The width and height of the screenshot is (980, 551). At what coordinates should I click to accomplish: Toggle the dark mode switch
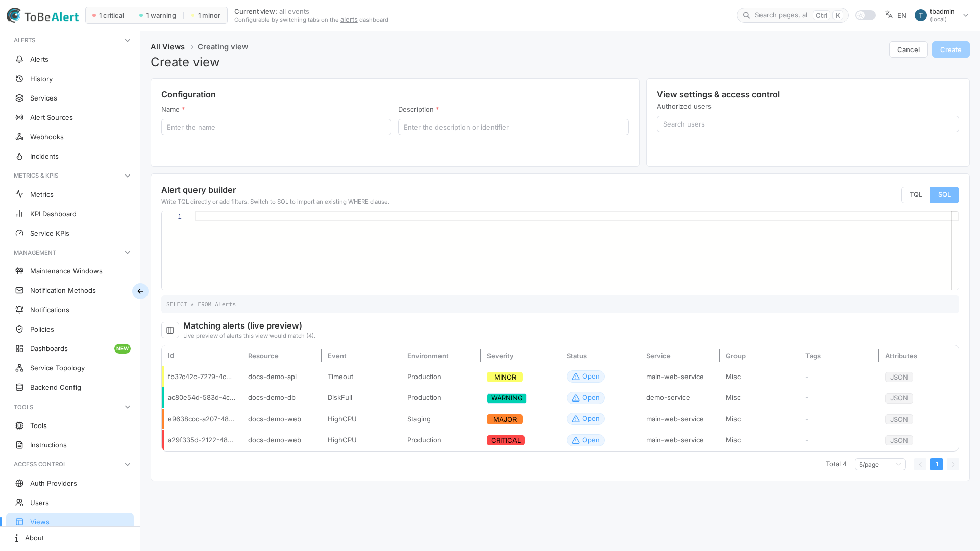[x=865, y=15]
